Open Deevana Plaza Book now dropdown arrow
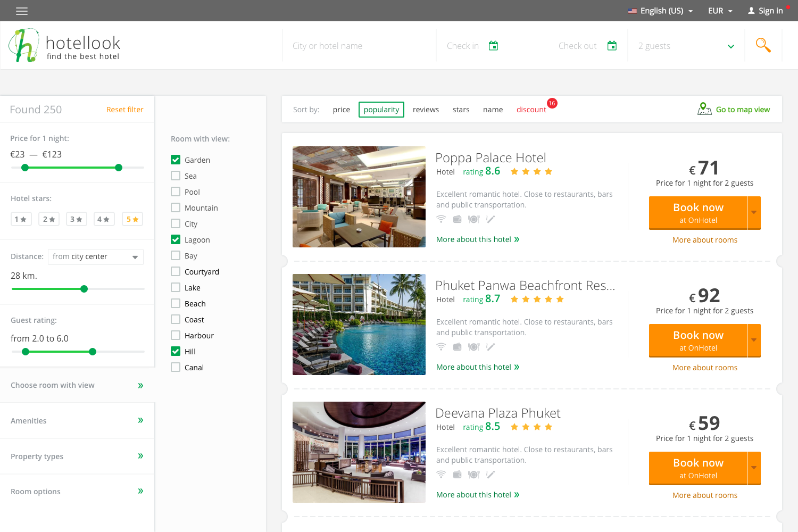This screenshot has height=532, width=798. (754, 468)
